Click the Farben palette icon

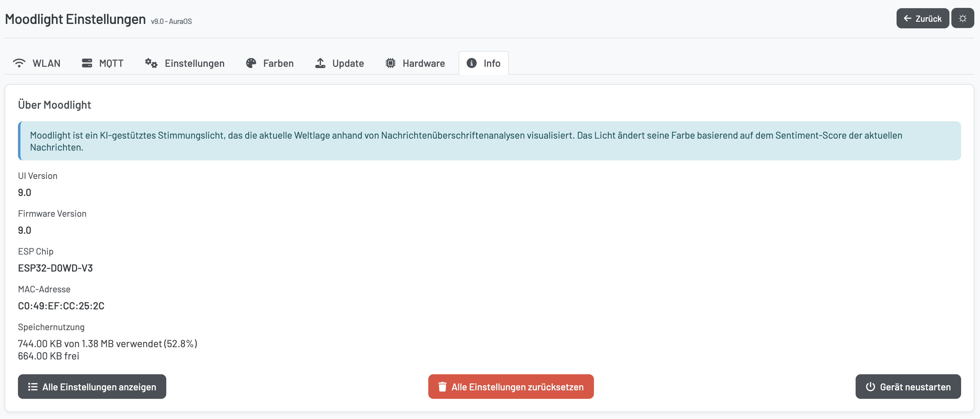point(251,63)
